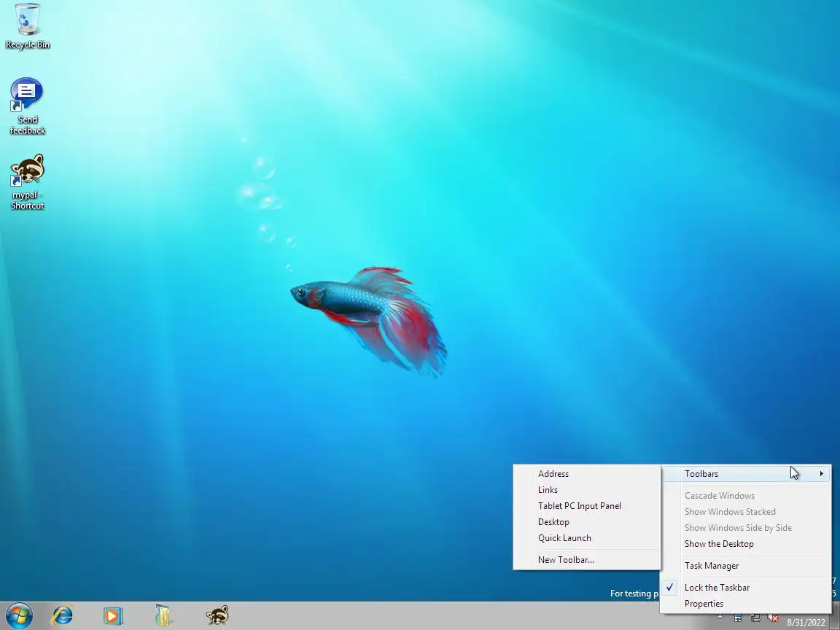Enable the Address toolbar
This screenshot has height=630, width=840.
[586, 473]
